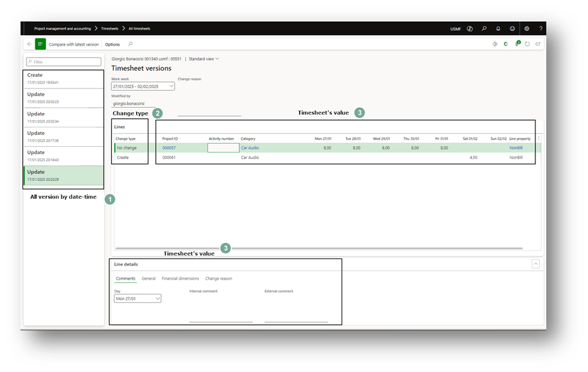
Task: Expand the Standard view selector
Action: pos(203,59)
